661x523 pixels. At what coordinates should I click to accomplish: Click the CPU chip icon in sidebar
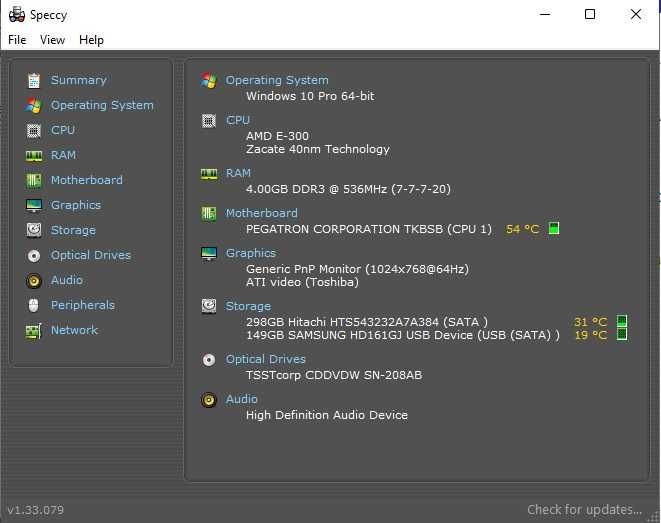click(x=34, y=130)
